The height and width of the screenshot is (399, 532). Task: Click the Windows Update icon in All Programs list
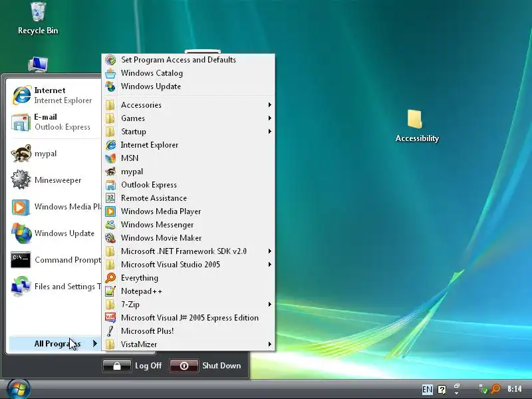tap(110, 86)
